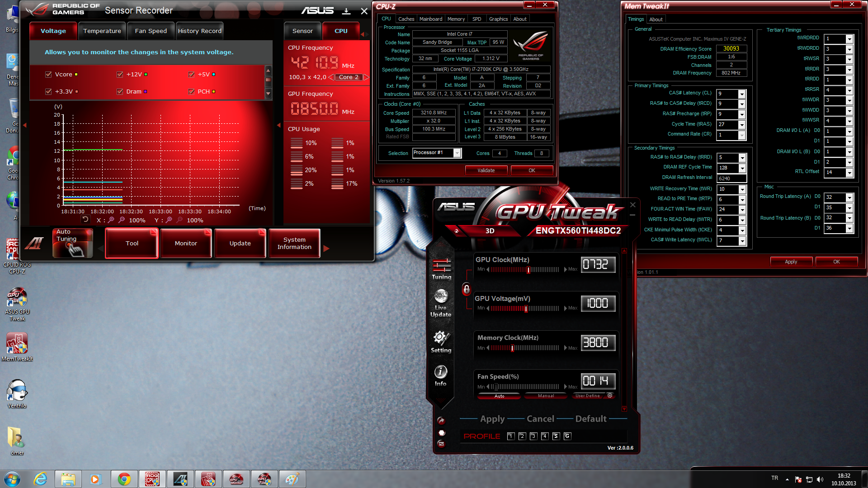This screenshot has height=488, width=868.
Task: Open the GPU Tweak Setting icon
Action: 441,342
